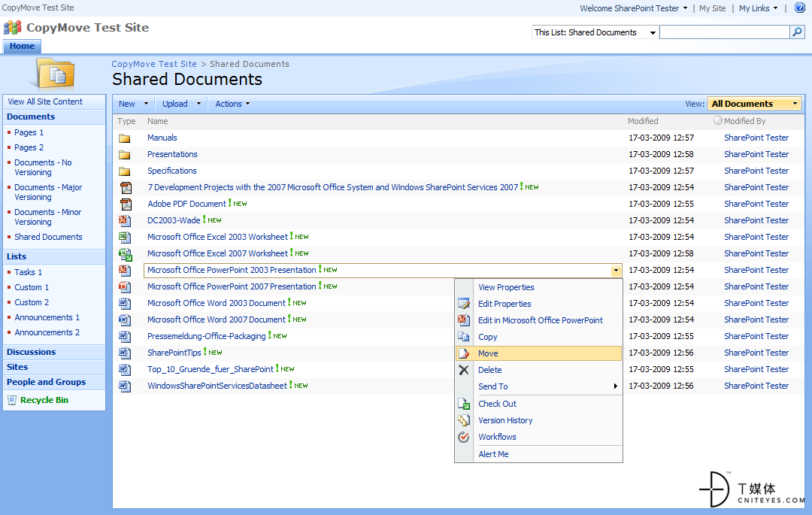Open the Upload dropdown menu
812x515 pixels.
click(x=181, y=104)
